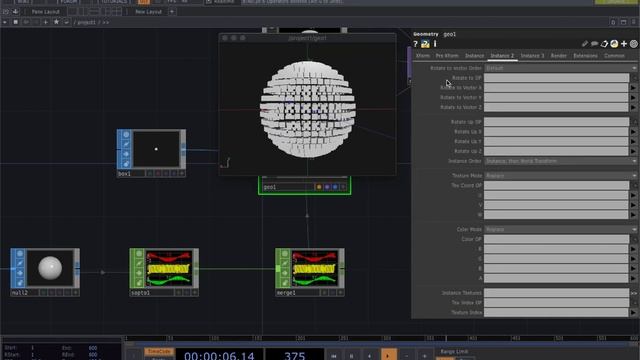The image size is (640, 360).
Task: Click the tag icon in parameter header
Action: pos(604,44)
